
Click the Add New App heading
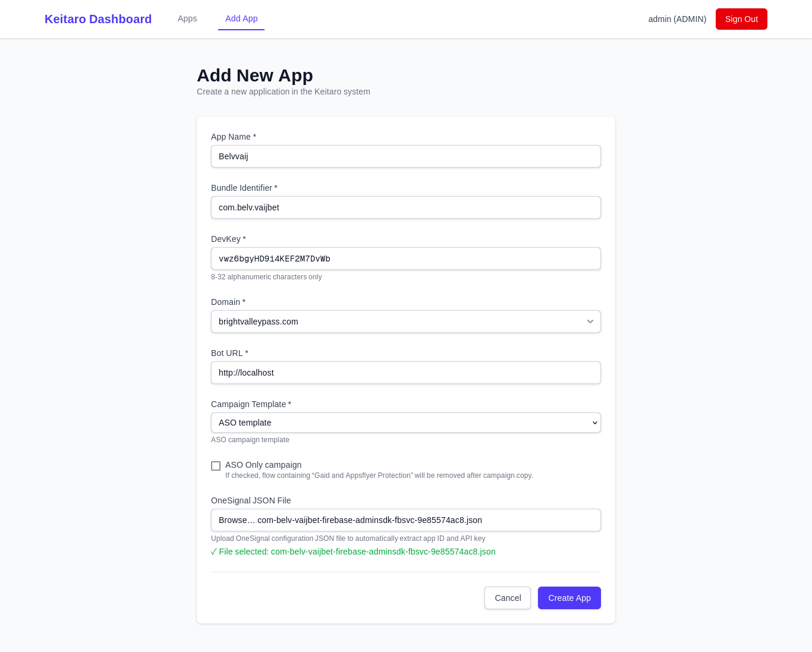pyautogui.click(x=255, y=75)
